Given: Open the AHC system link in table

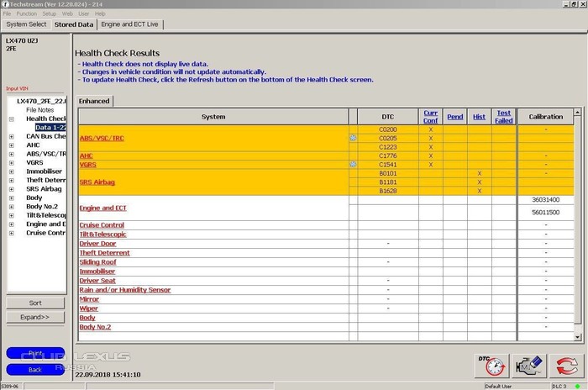Looking at the screenshot, I should pos(86,155).
